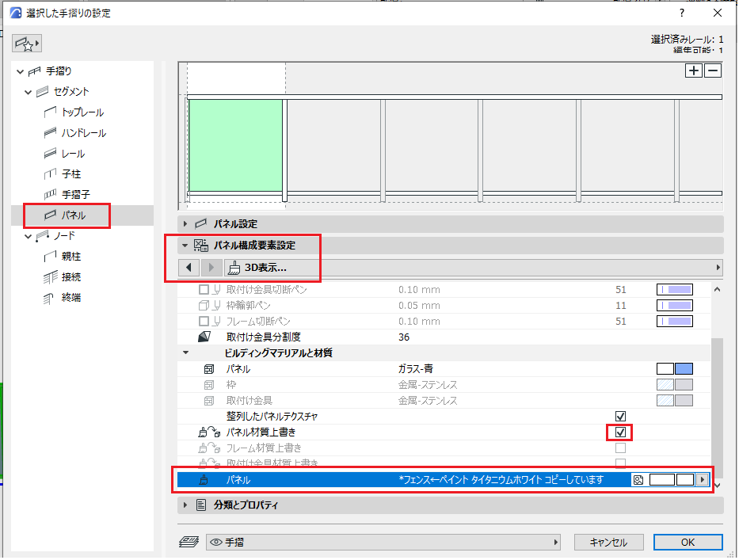This screenshot has width=739, height=560.
Task: Go to next settings page arrow
Action: (x=211, y=268)
